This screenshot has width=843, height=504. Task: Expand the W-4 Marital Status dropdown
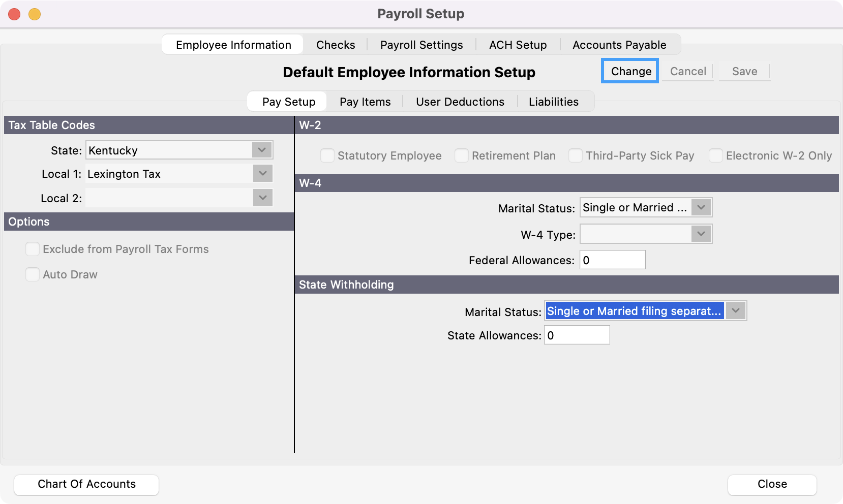701,208
